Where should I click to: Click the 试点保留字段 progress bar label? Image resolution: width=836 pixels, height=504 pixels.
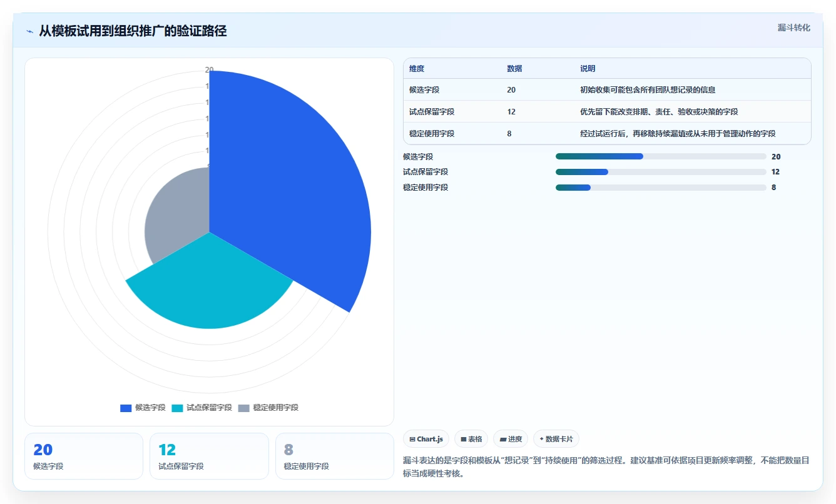pos(426,172)
